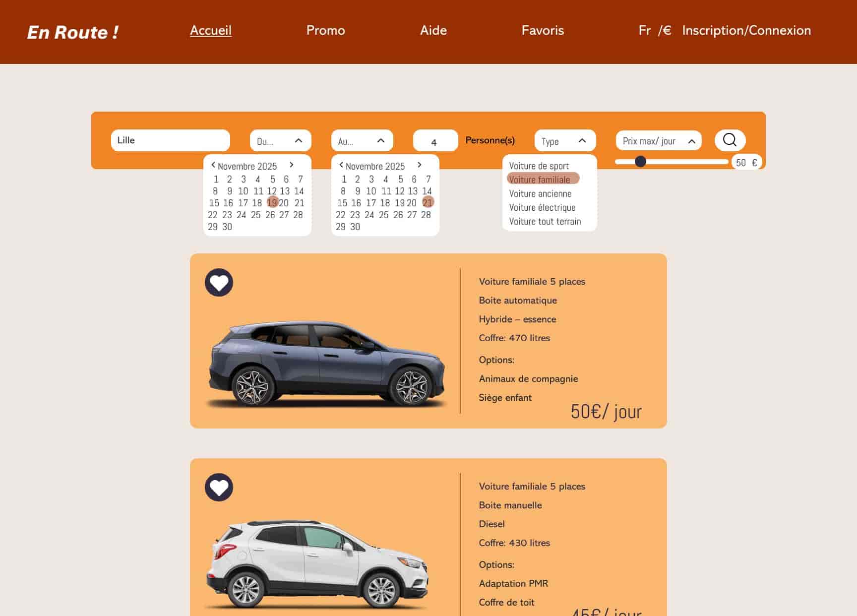Viewport: 857px width, 616px height.
Task: Switch to the Aide section
Action: (433, 30)
